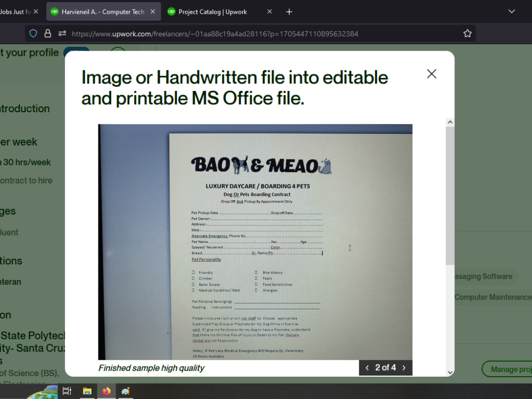Image resolution: width=532 pixels, height=399 pixels.
Task: Bookmark this page with the star icon
Action: click(468, 34)
